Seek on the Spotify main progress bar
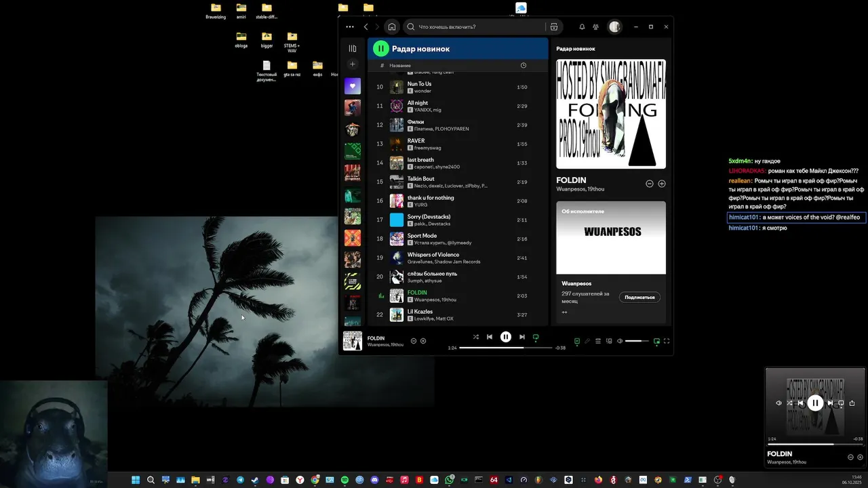Viewport: 868px width, 488px height. coord(506,348)
